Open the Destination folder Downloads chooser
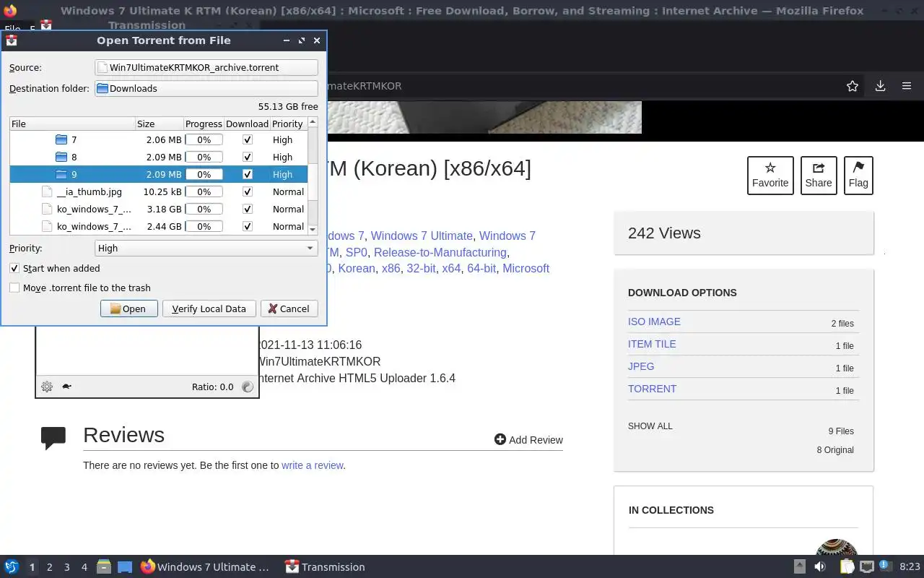Image resolution: width=924 pixels, height=578 pixels. [206, 88]
